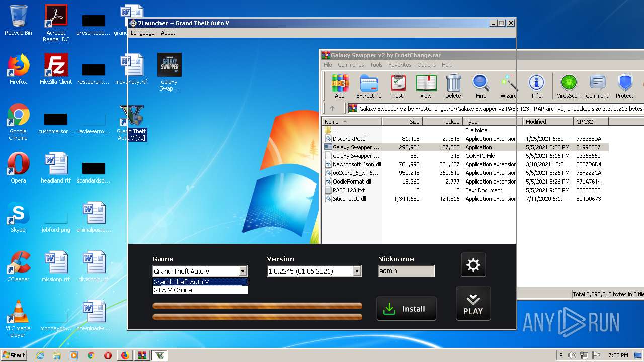Click the upper download progress bar

click(257, 305)
